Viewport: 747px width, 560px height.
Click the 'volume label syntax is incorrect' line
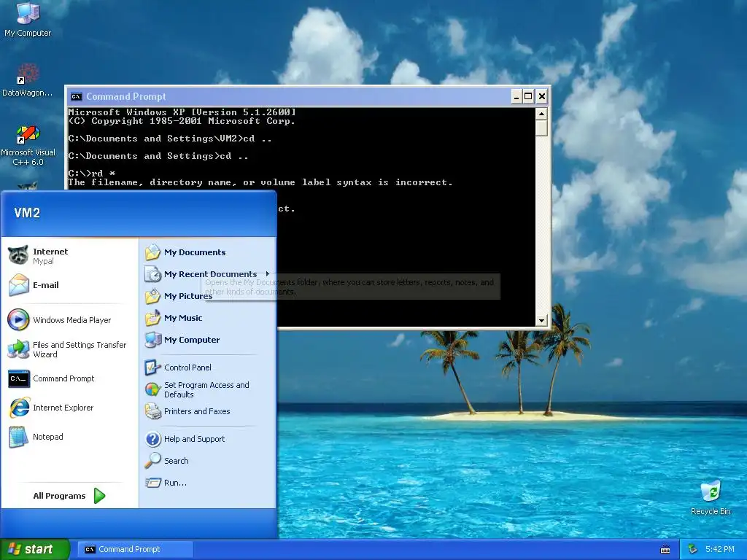click(260, 182)
